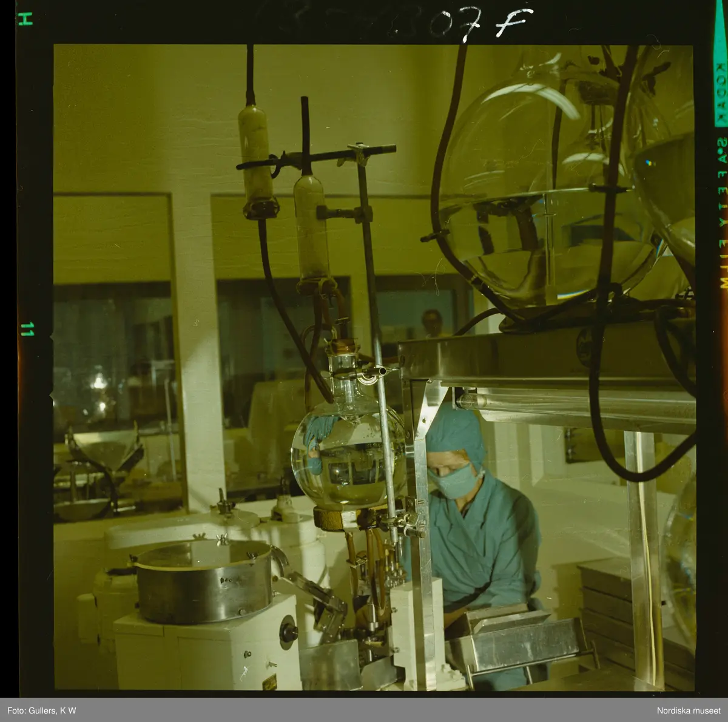728x722 pixels.
Task: Click the metal pot on the white machine
Action: pos(204,580)
